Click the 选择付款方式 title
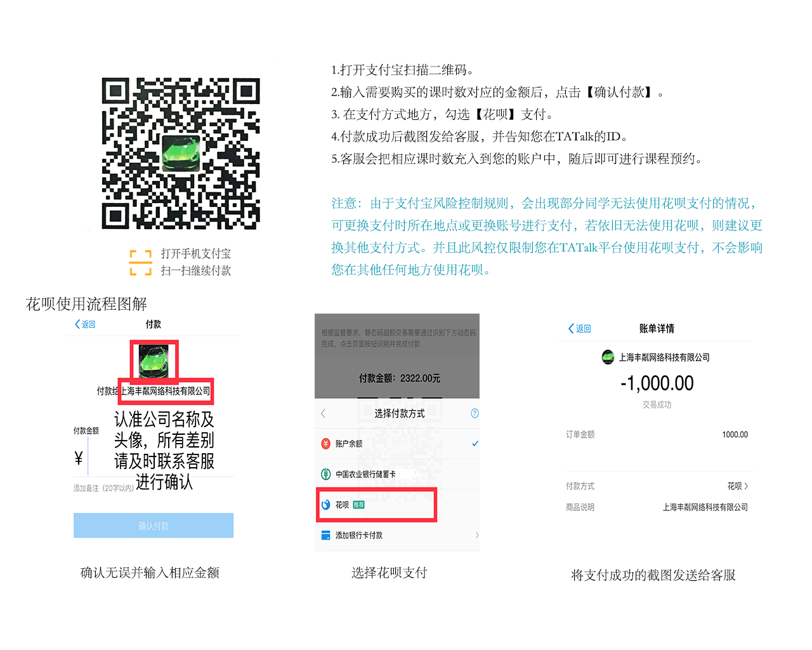812x650 pixels. pyautogui.click(x=400, y=413)
